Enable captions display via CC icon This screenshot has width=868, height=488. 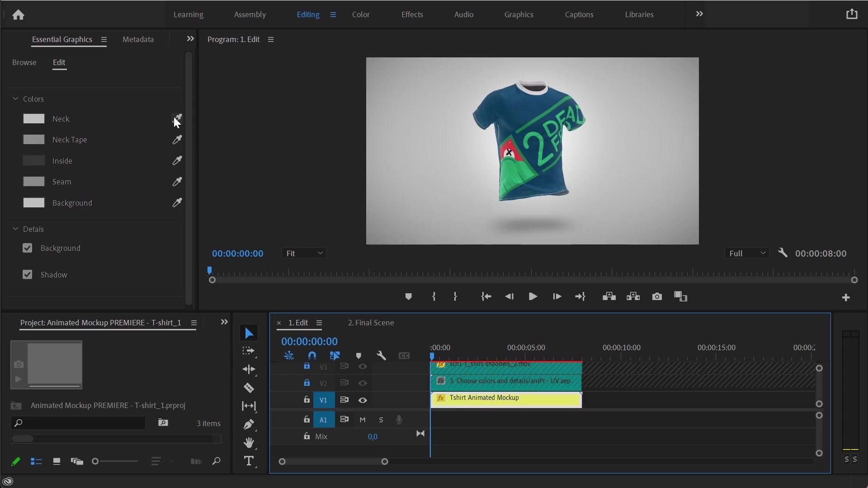404,356
